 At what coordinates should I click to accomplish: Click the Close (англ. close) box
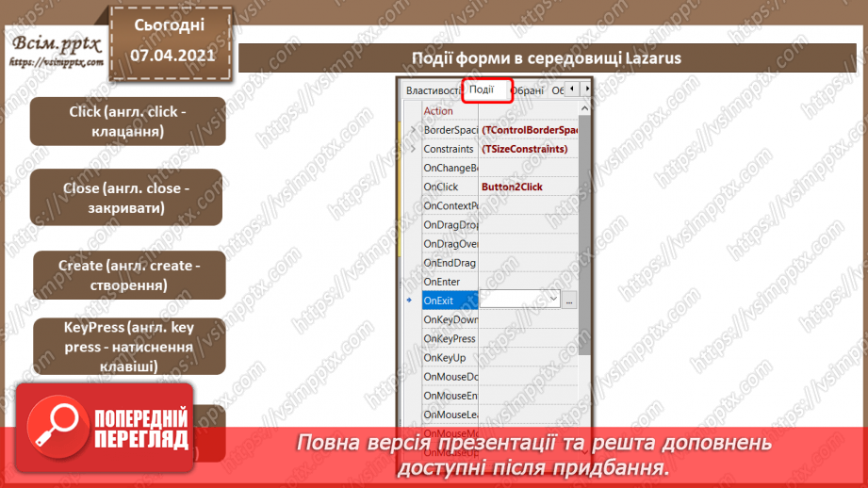[126, 198]
